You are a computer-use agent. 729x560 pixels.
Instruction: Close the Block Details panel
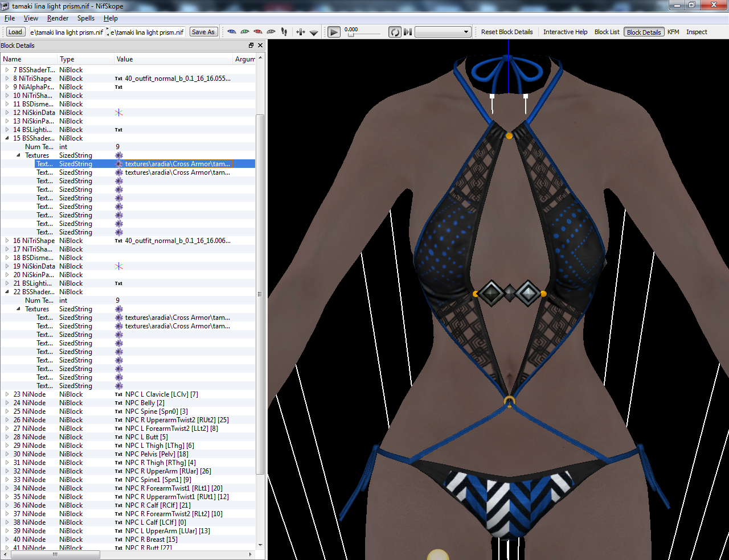(x=260, y=46)
